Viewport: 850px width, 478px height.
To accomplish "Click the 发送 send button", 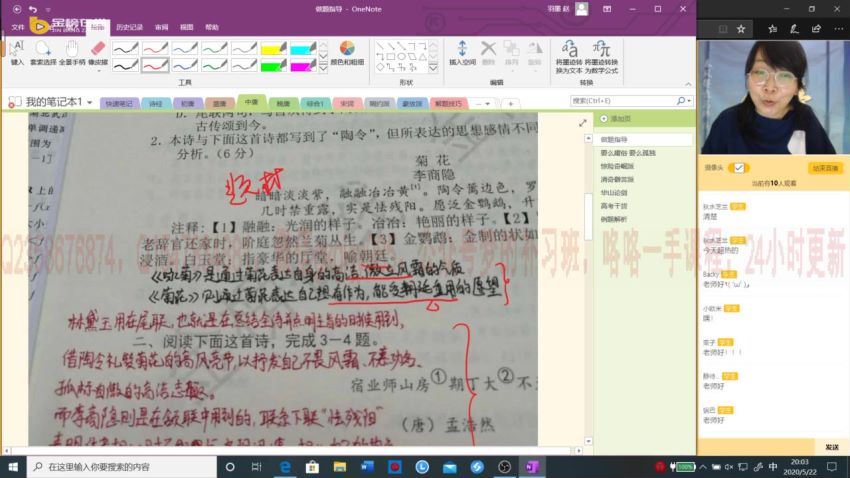I will click(x=832, y=447).
